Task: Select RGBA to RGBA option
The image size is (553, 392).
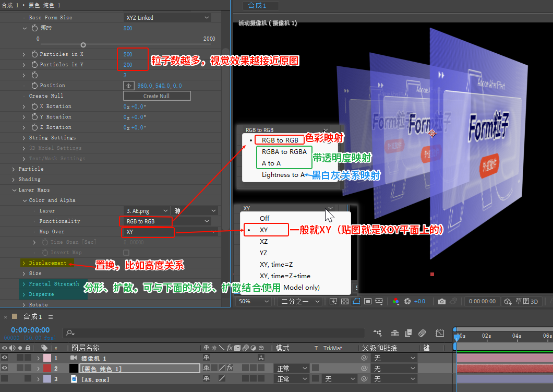Action: (x=284, y=152)
